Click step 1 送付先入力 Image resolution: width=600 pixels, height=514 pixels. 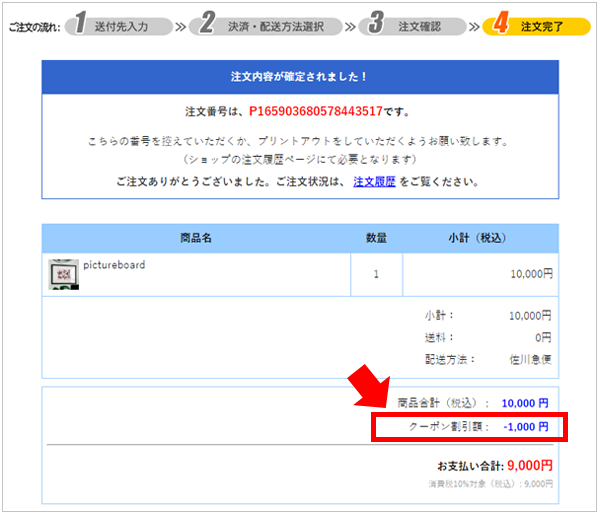click(119, 26)
